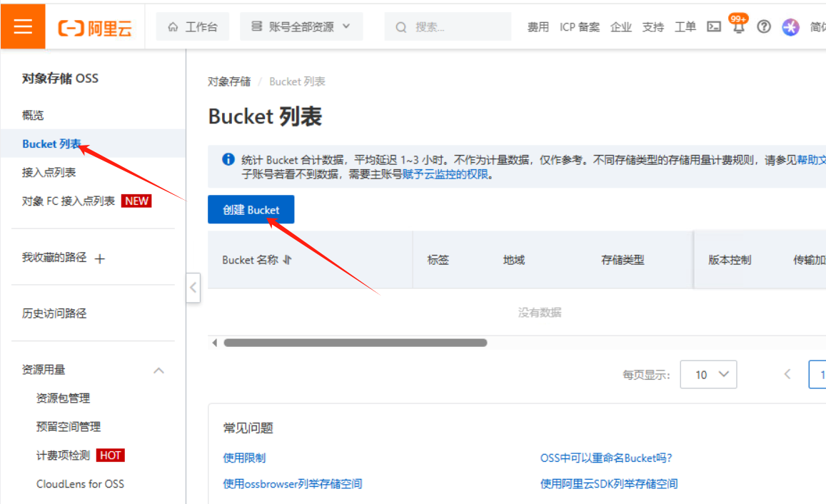The width and height of the screenshot is (826, 504).
Task: Open OSS中可以重命名Bucket吗 link
Action: [606, 458]
